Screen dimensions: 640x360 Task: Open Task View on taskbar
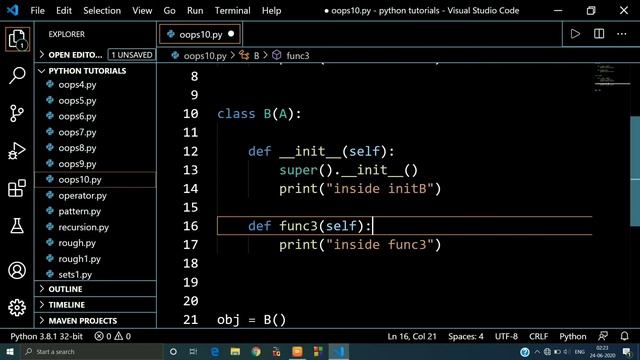193,351
